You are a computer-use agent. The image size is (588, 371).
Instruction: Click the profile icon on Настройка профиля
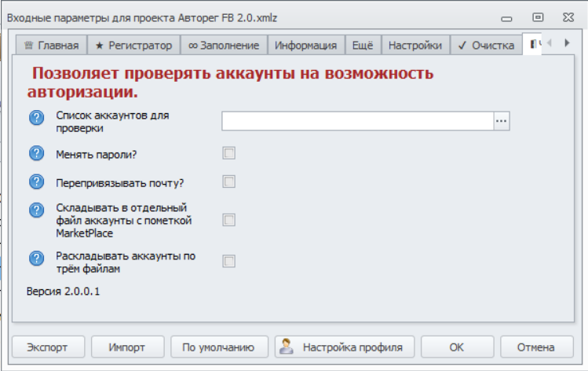point(287,346)
